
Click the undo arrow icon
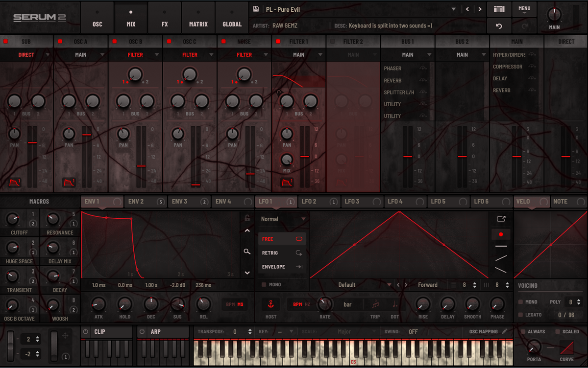499,26
